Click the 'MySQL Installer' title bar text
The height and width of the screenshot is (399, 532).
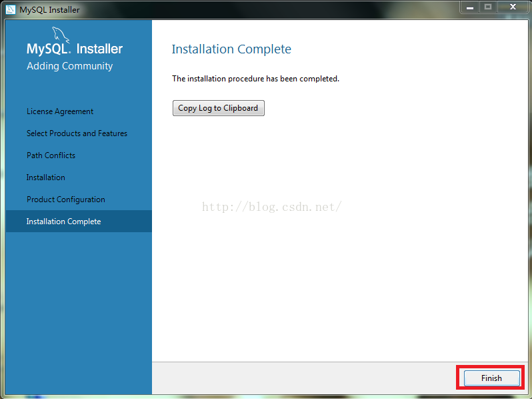click(49, 10)
